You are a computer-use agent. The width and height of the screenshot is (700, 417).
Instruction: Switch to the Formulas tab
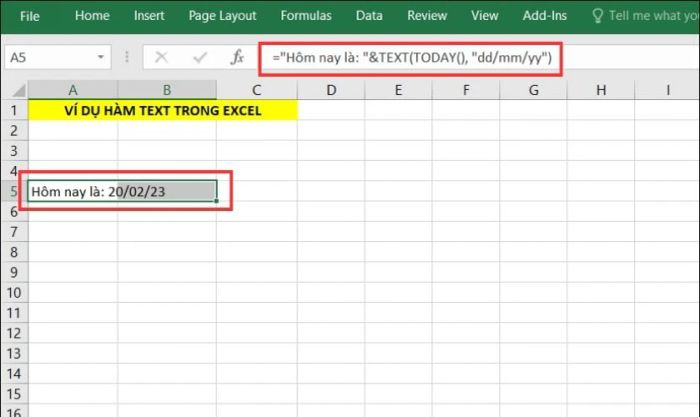(x=306, y=16)
